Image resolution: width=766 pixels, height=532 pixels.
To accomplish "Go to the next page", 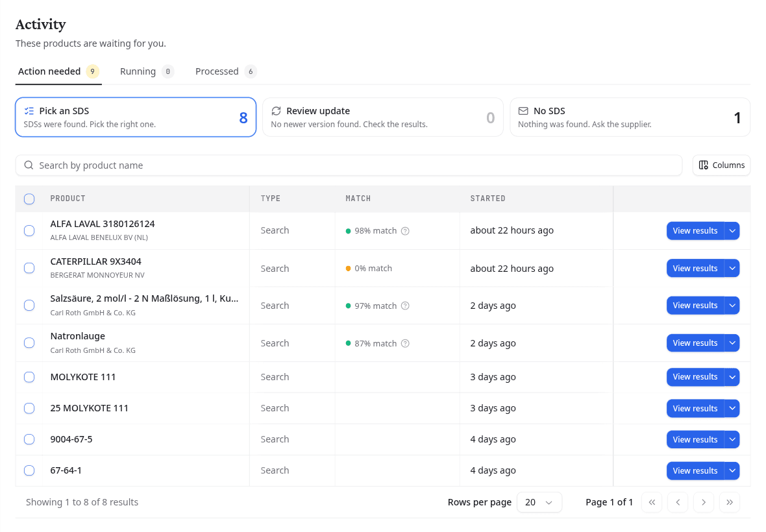I will click(x=704, y=502).
